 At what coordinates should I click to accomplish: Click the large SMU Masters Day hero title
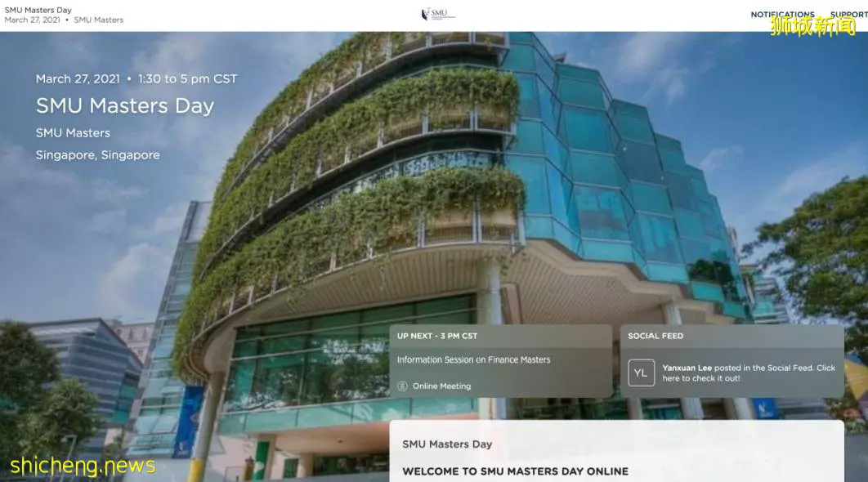[x=125, y=105]
